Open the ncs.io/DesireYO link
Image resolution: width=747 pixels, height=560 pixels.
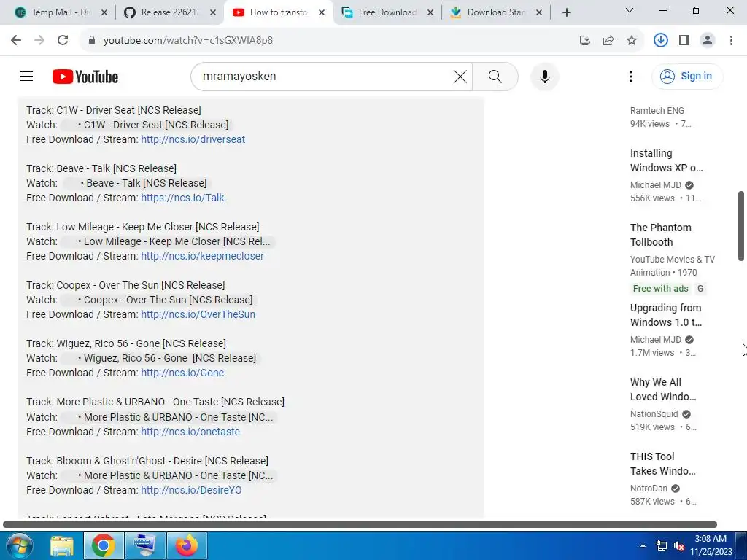coord(192,490)
